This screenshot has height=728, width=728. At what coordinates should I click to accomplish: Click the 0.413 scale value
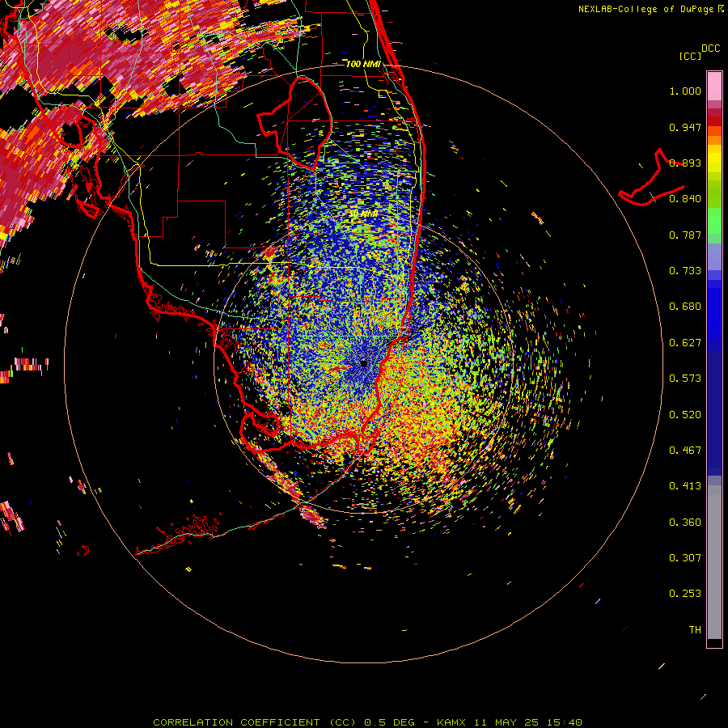[685, 486]
